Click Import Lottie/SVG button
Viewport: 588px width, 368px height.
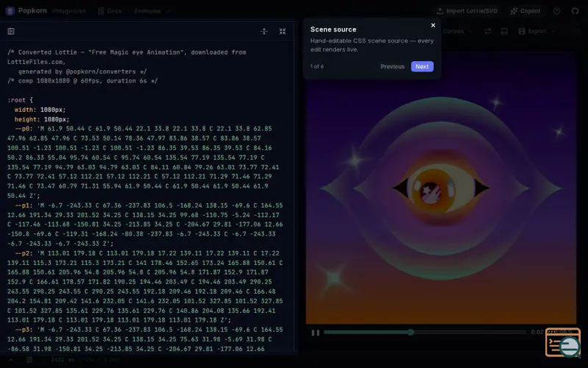(x=467, y=11)
